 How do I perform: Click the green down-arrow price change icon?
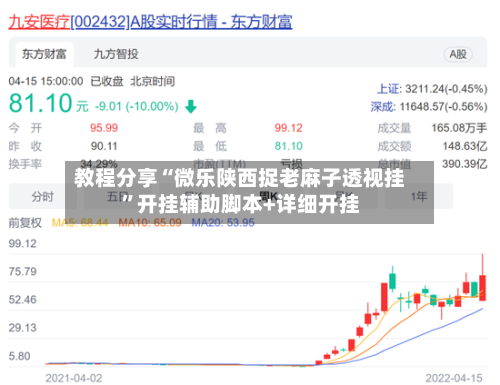click(191, 107)
